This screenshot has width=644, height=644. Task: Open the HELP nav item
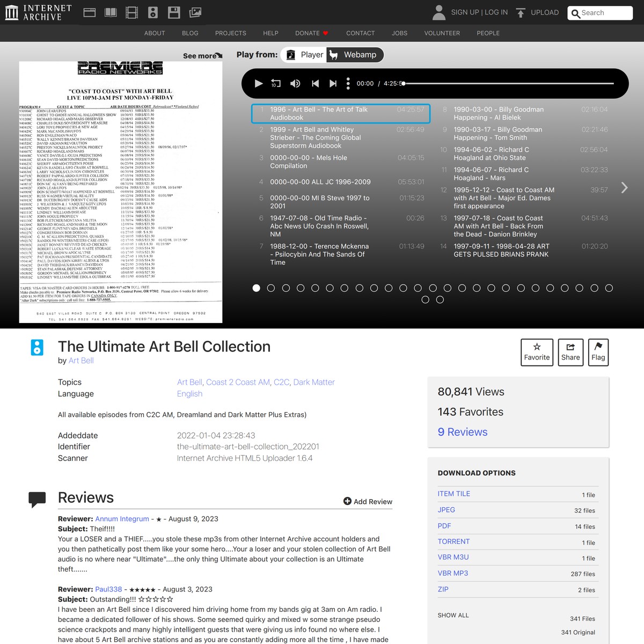coord(270,33)
